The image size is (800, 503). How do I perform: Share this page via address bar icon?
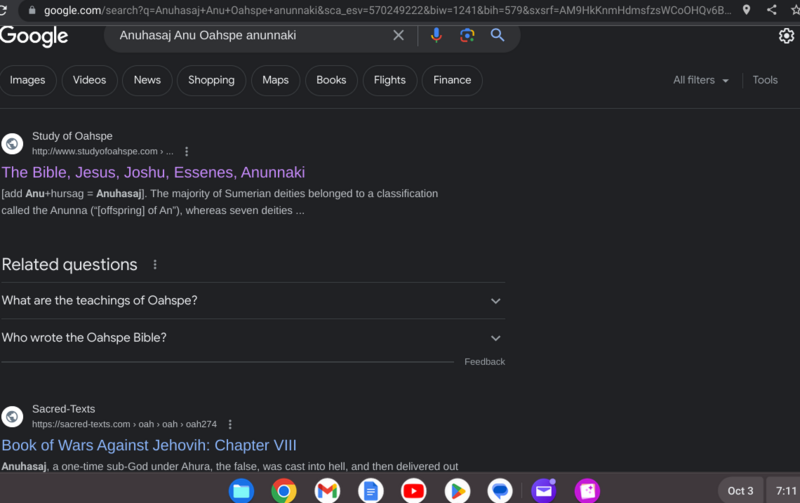pyautogui.click(x=771, y=10)
